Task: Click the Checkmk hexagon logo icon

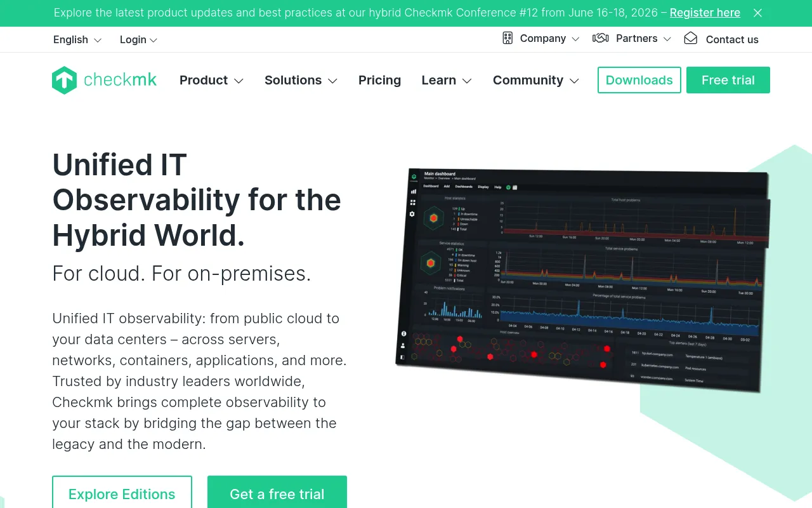Action: tap(64, 81)
